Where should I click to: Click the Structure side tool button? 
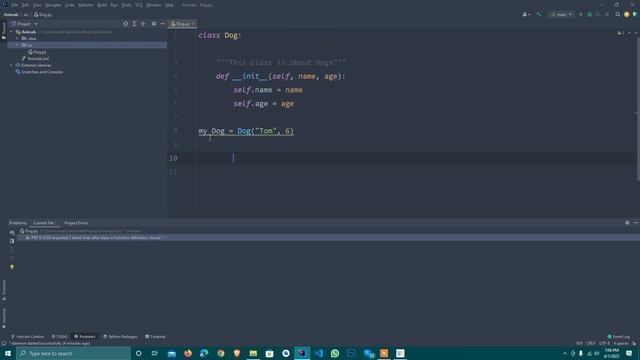click(x=4, y=290)
